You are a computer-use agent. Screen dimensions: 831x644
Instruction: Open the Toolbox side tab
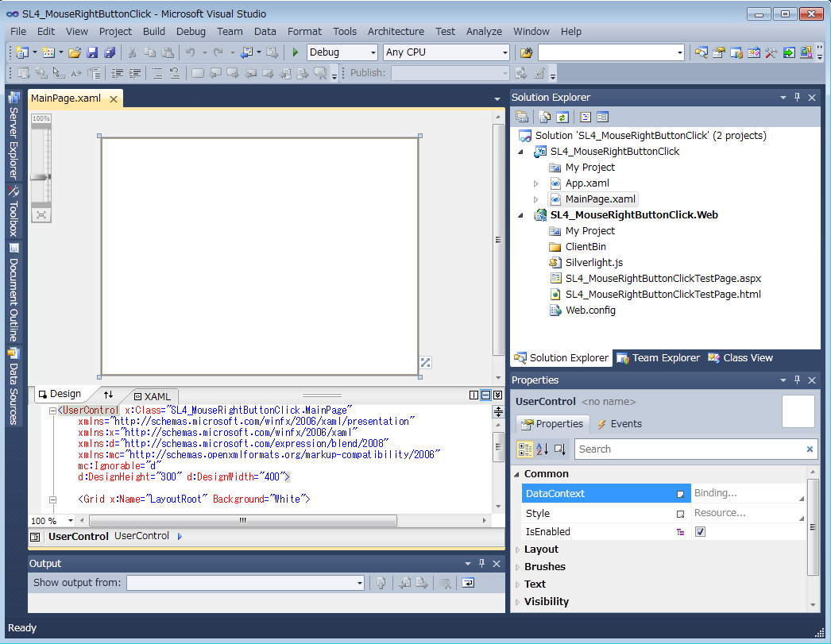[14, 211]
